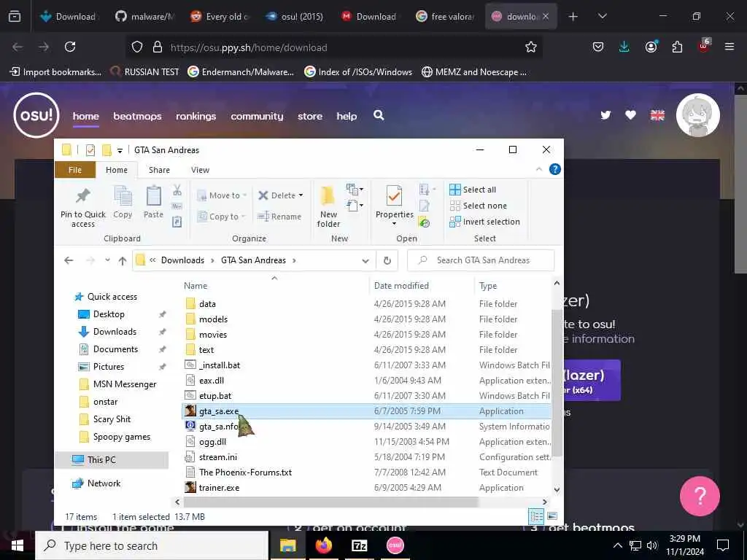Click osu! heart support icon
Image resolution: width=747 pixels, height=560 pixels.
[x=631, y=115]
